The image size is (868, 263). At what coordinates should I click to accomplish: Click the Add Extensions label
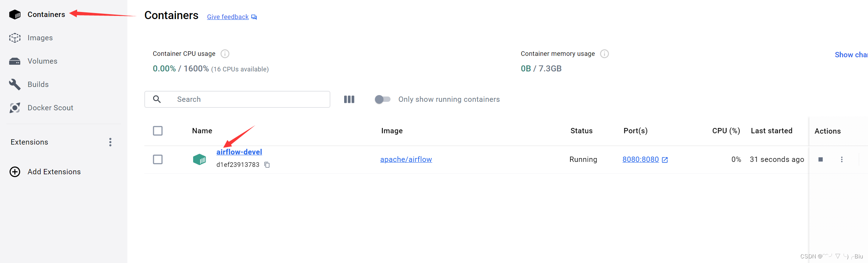coord(54,172)
